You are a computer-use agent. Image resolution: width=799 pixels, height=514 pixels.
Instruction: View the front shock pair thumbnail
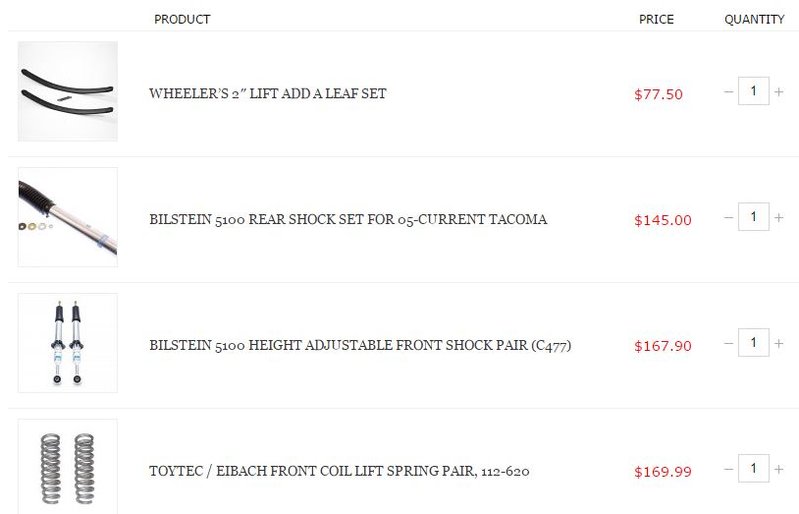[68, 343]
